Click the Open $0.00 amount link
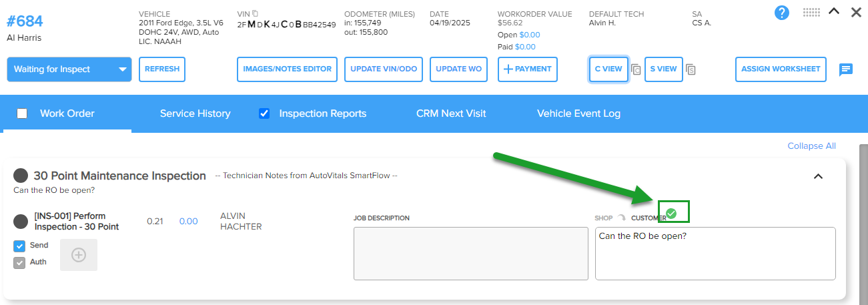868x305 pixels. [x=530, y=35]
